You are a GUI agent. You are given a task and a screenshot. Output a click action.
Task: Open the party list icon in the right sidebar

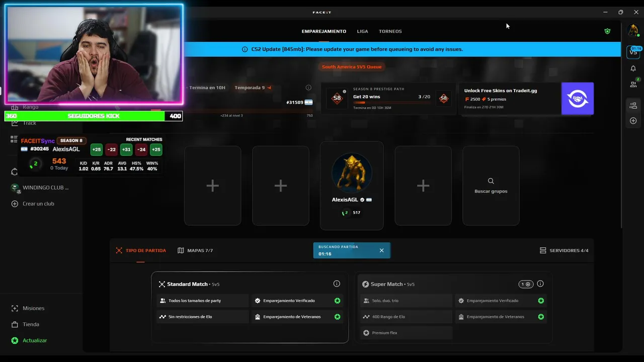point(633,106)
